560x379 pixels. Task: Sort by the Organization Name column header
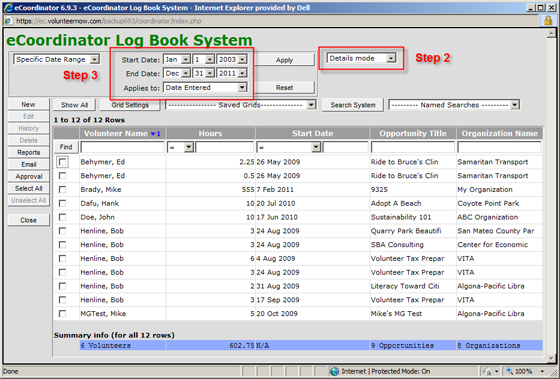tap(499, 134)
